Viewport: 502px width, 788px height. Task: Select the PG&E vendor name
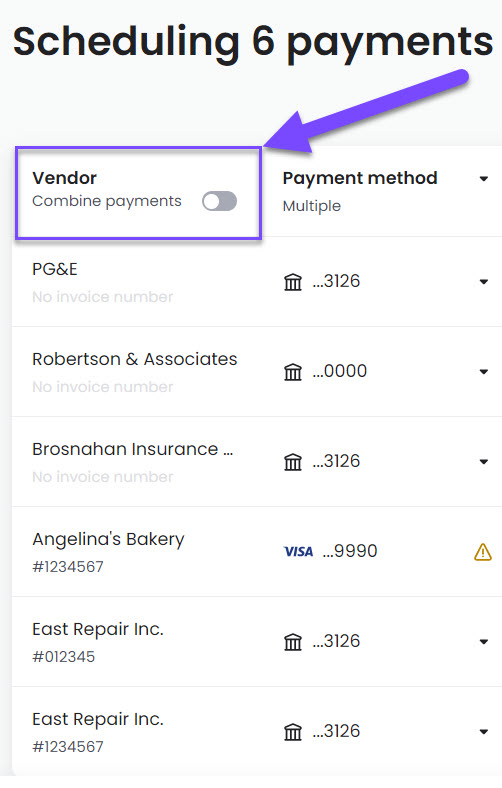(55, 269)
